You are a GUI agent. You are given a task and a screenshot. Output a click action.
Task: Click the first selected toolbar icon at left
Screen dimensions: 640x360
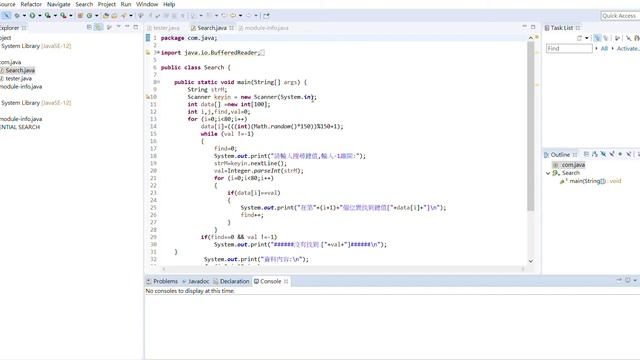6,16
